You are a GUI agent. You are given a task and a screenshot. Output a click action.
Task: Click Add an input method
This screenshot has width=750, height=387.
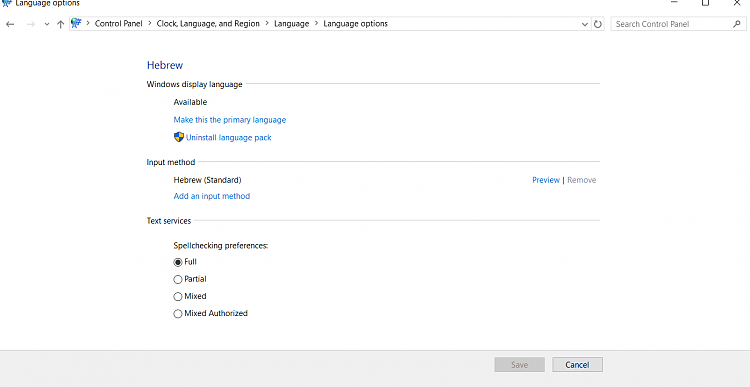click(212, 196)
